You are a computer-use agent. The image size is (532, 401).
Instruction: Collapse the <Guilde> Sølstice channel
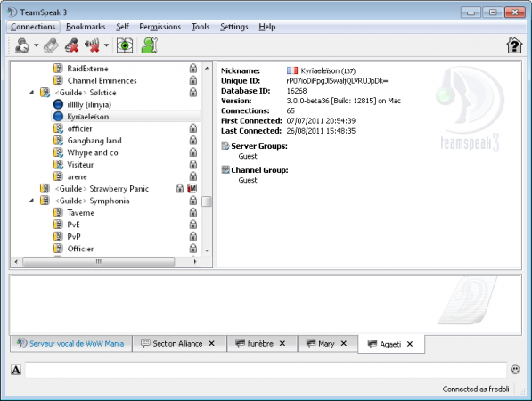click(31, 93)
